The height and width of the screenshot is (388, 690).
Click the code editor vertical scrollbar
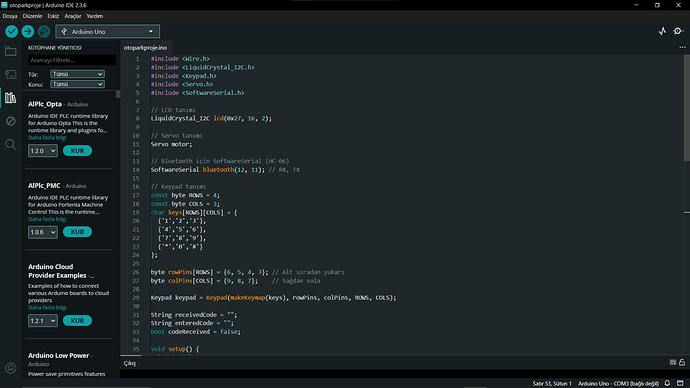point(687,108)
